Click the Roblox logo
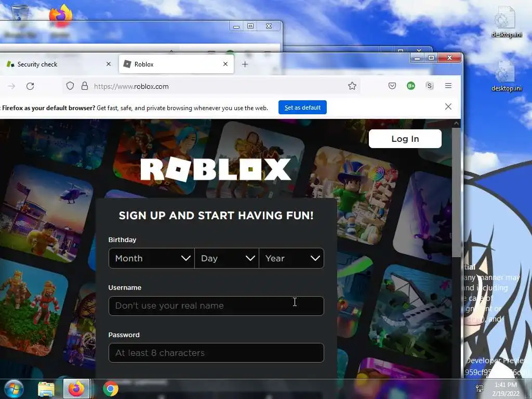The image size is (532, 399). (x=216, y=169)
